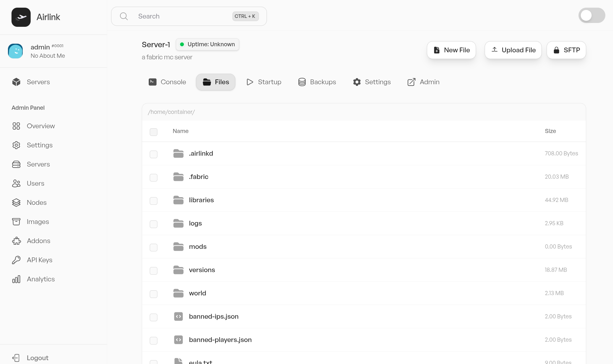Image resolution: width=613 pixels, height=364 pixels.
Task: Open API Keys via key icon
Action: pyautogui.click(x=16, y=260)
